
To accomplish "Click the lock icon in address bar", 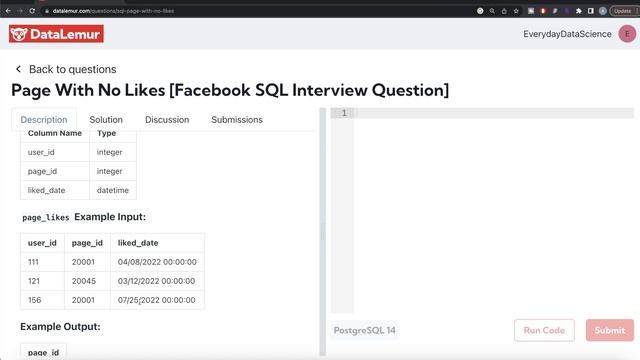I will coord(47,11).
